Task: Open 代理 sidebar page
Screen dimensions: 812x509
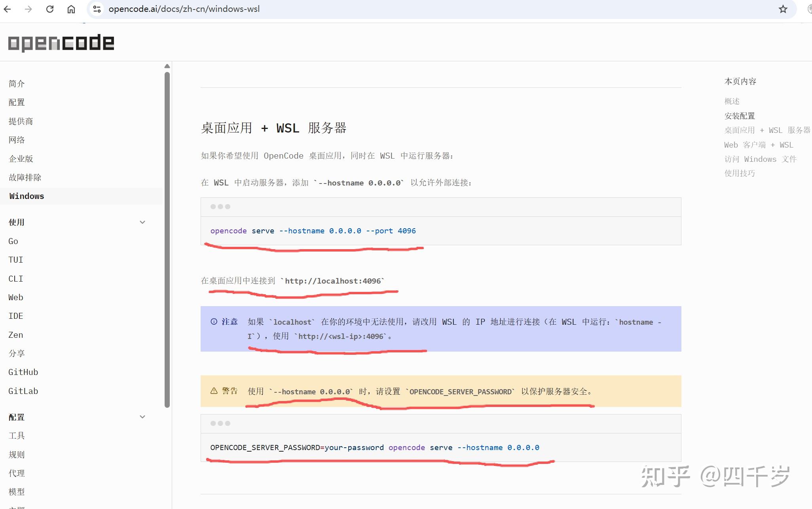Action: click(17, 473)
